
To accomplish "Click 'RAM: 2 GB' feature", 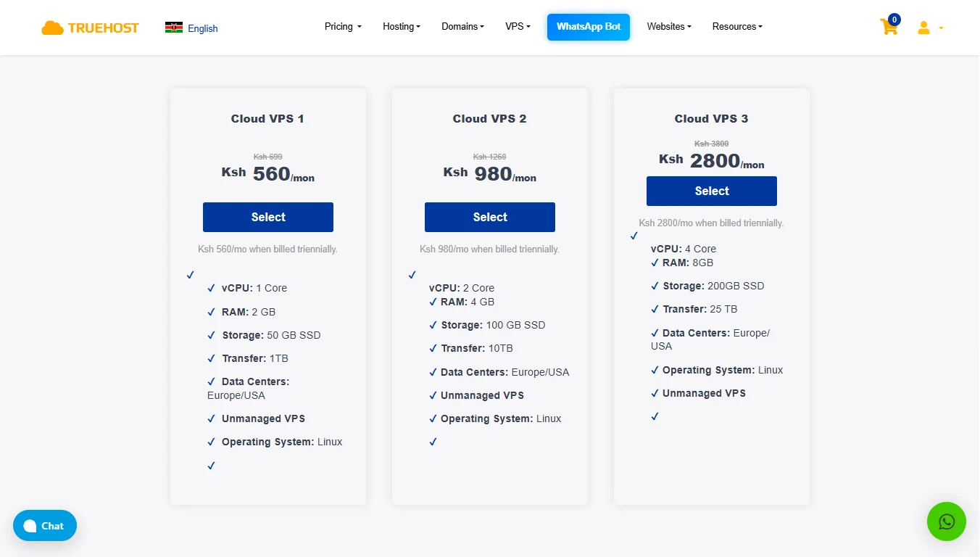I will click(249, 312).
